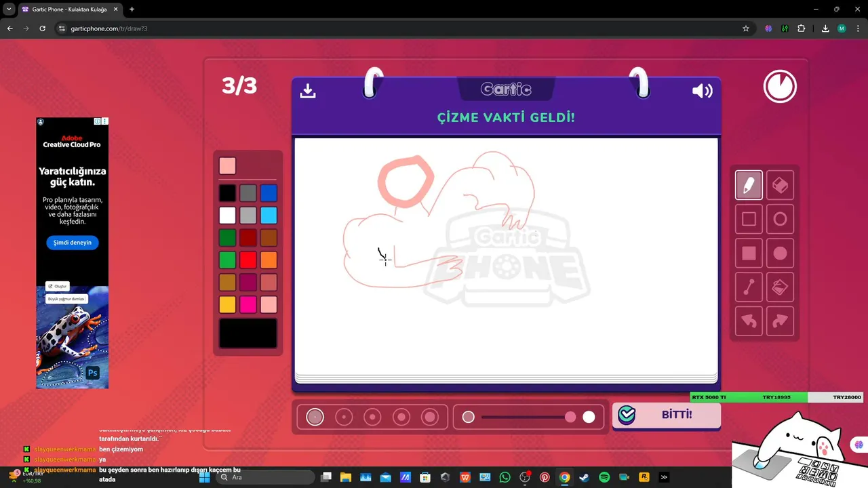Open the Chrome extensions puzzle icon
868x488 pixels.
802,28
